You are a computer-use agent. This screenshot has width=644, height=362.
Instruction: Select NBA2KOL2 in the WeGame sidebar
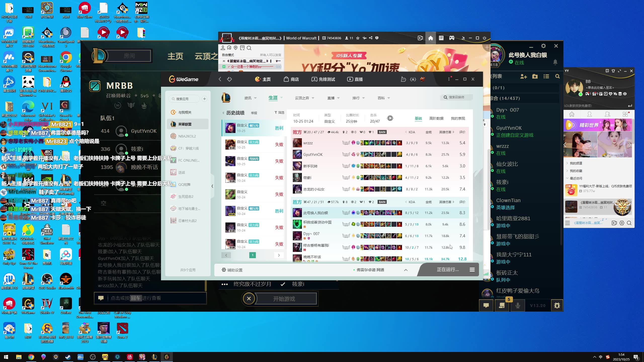point(188,136)
